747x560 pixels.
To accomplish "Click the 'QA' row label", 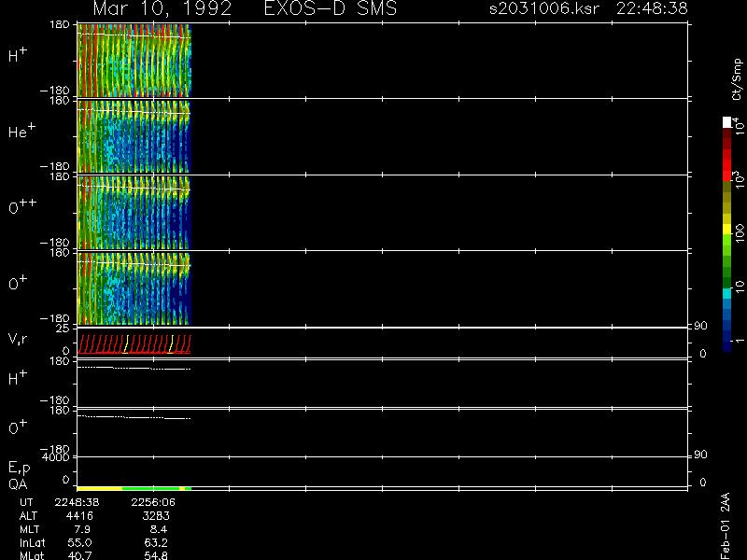I will [18, 484].
